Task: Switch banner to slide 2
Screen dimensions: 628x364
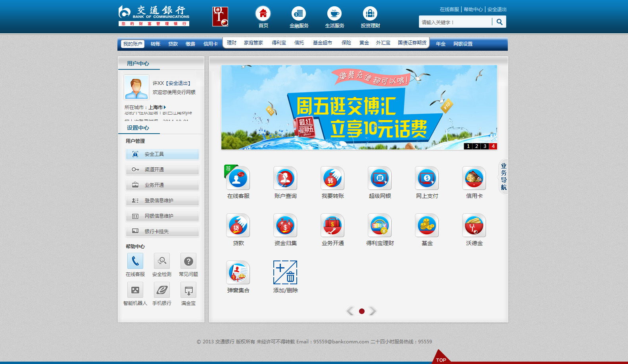Action: (476, 146)
